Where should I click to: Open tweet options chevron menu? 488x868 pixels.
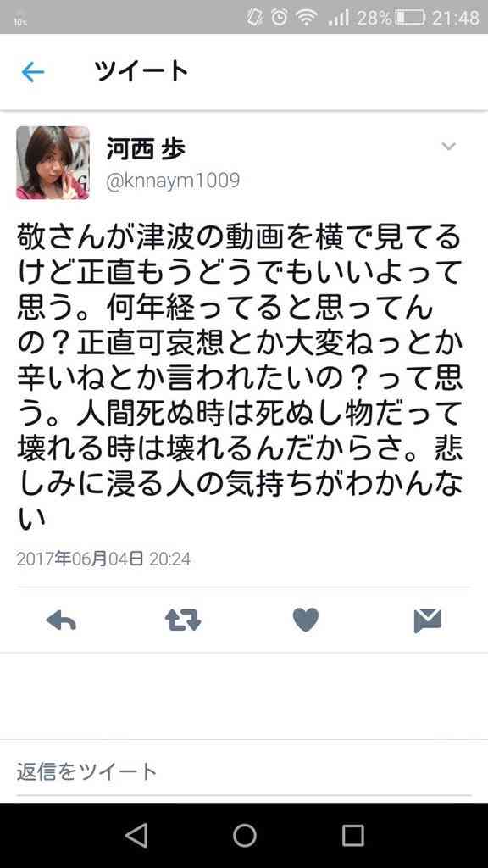click(x=449, y=147)
